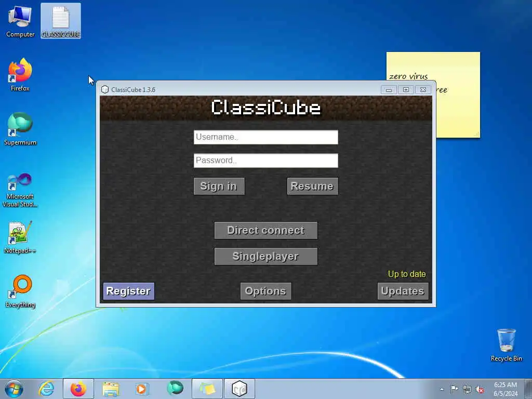This screenshot has height=399, width=532.
Task: Open Supermium from the taskbar
Action: (175, 389)
